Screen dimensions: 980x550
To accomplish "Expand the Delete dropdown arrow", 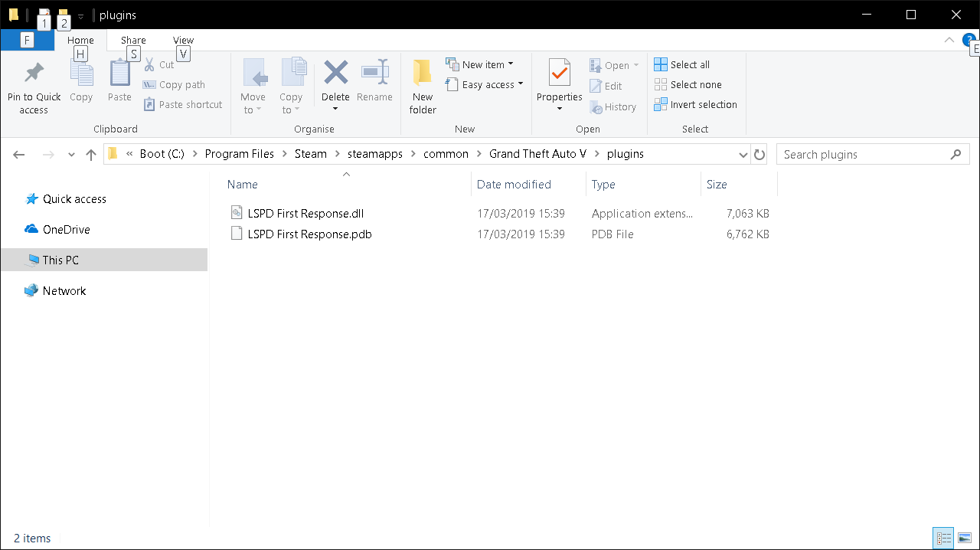I will [x=335, y=109].
